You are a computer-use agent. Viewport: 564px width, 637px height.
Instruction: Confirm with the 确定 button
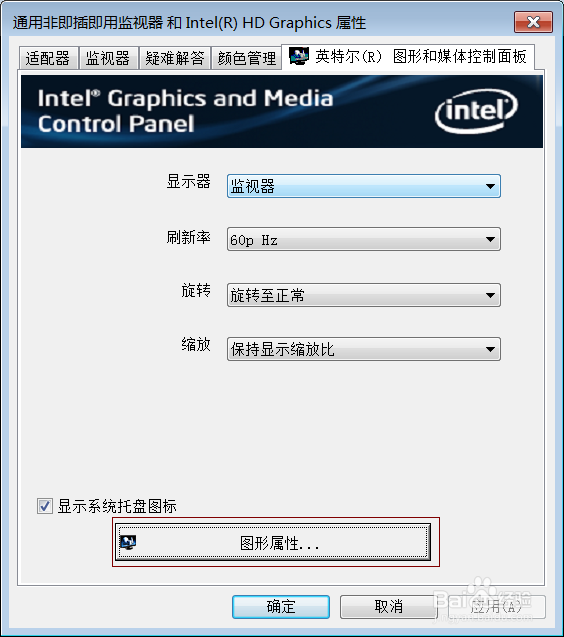pos(281,607)
